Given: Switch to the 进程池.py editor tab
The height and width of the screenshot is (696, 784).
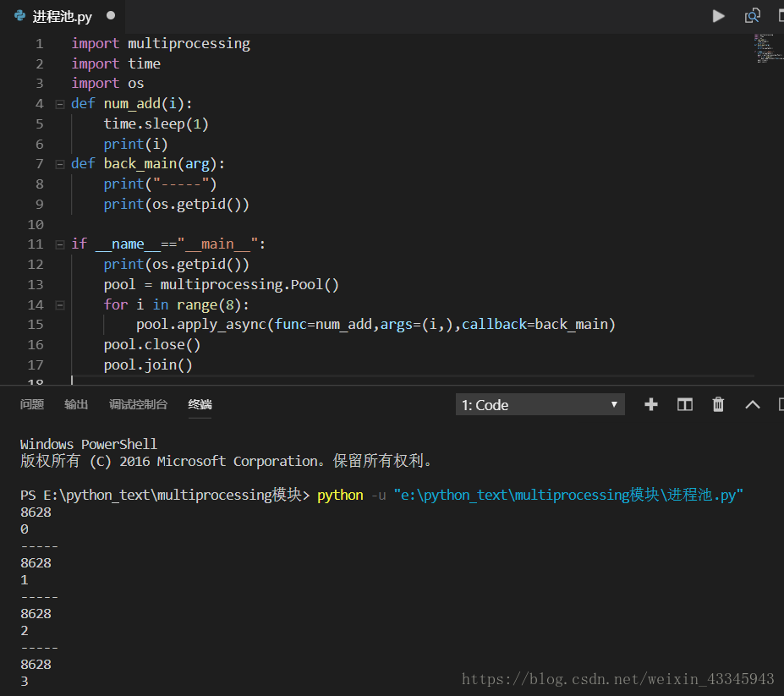Looking at the screenshot, I should pos(63,17).
